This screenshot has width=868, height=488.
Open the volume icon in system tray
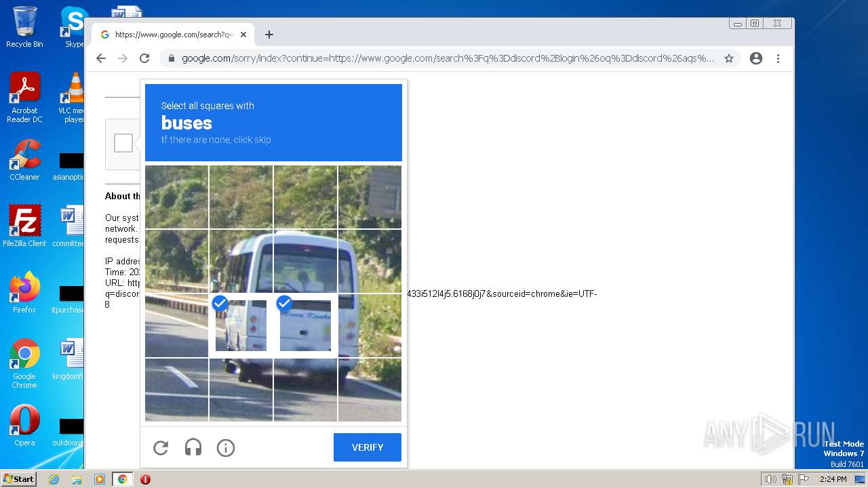[x=770, y=479]
